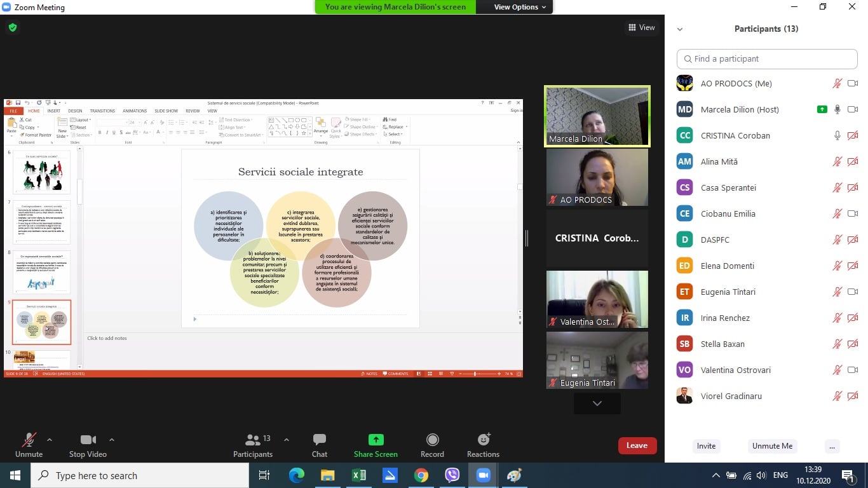Expand the arrow beside Participants count
Viewport: 868px width, 488px height.
coord(286,440)
